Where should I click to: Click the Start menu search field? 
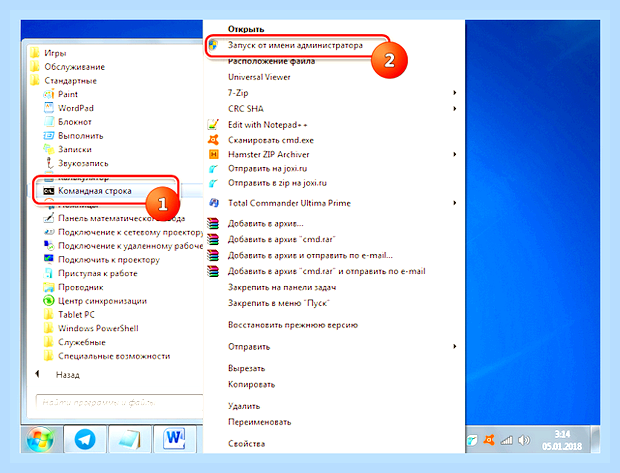pyautogui.click(x=119, y=403)
